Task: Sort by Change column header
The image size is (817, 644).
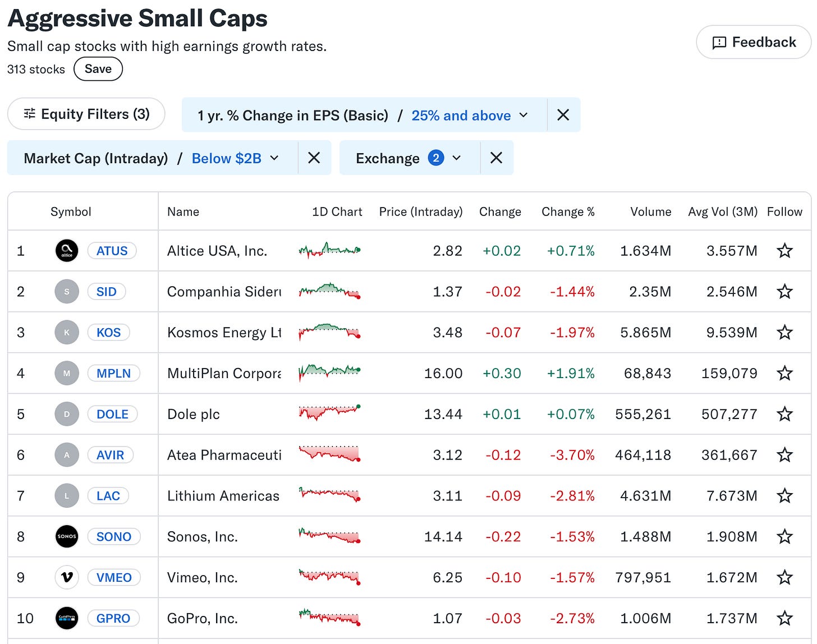Action: point(500,211)
